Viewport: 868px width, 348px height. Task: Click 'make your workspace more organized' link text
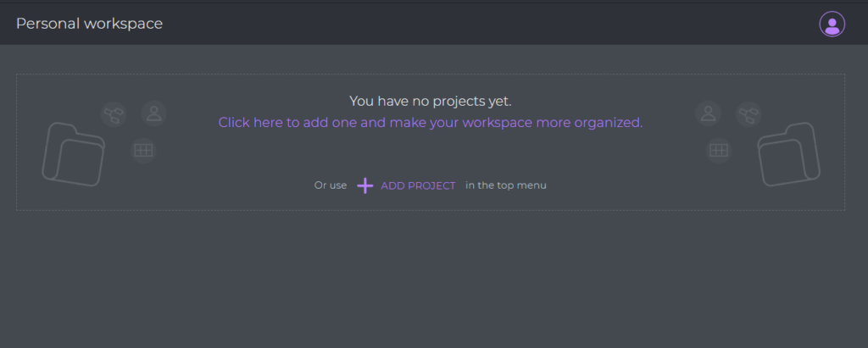(x=516, y=122)
